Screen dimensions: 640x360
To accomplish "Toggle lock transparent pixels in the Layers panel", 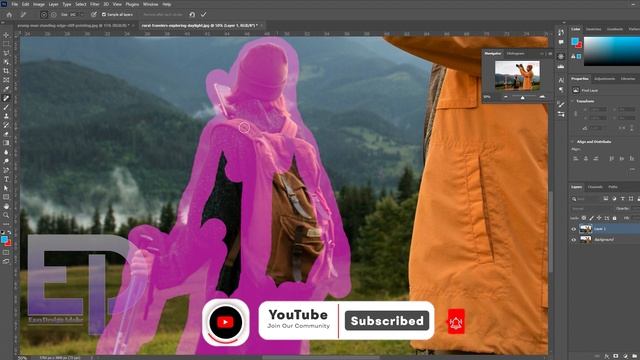I will [x=584, y=218].
